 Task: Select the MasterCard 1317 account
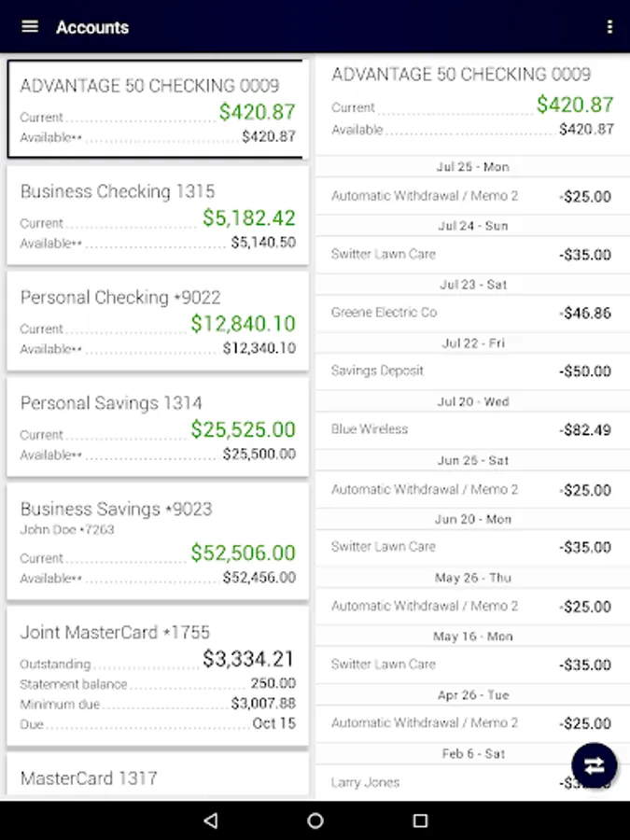pos(158,775)
